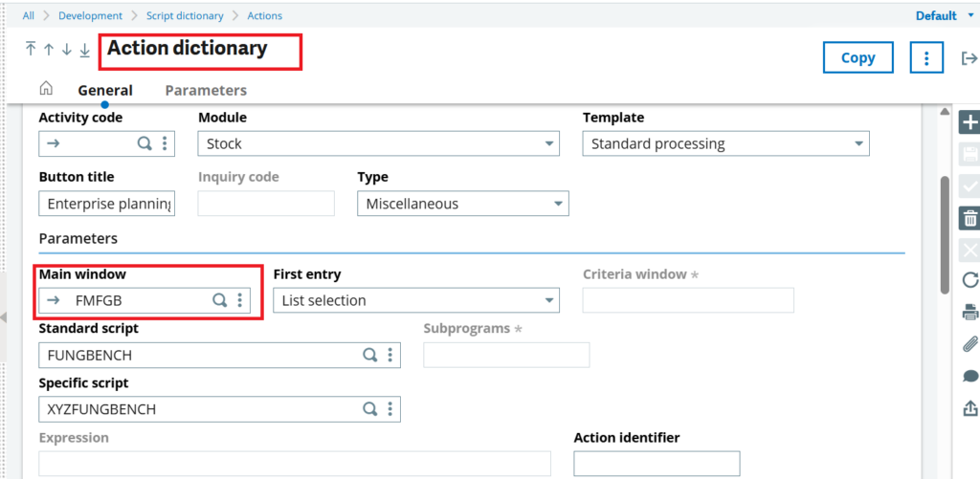Image resolution: width=980 pixels, height=479 pixels.
Task: Click the Button title input field
Action: click(107, 204)
